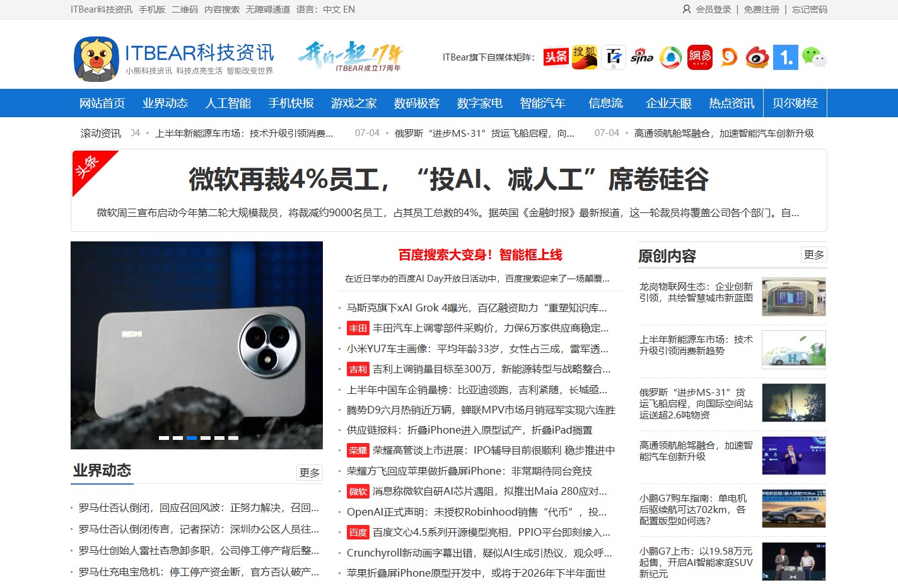The image size is (898, 588).
Task: Click the 17th anniversary banner graphic
Action: (350, 57)
